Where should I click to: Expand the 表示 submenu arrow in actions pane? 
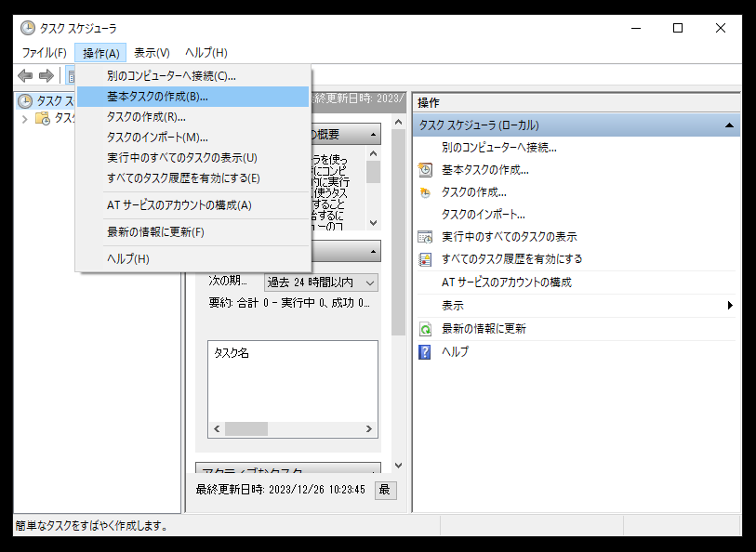click(730, 306)
